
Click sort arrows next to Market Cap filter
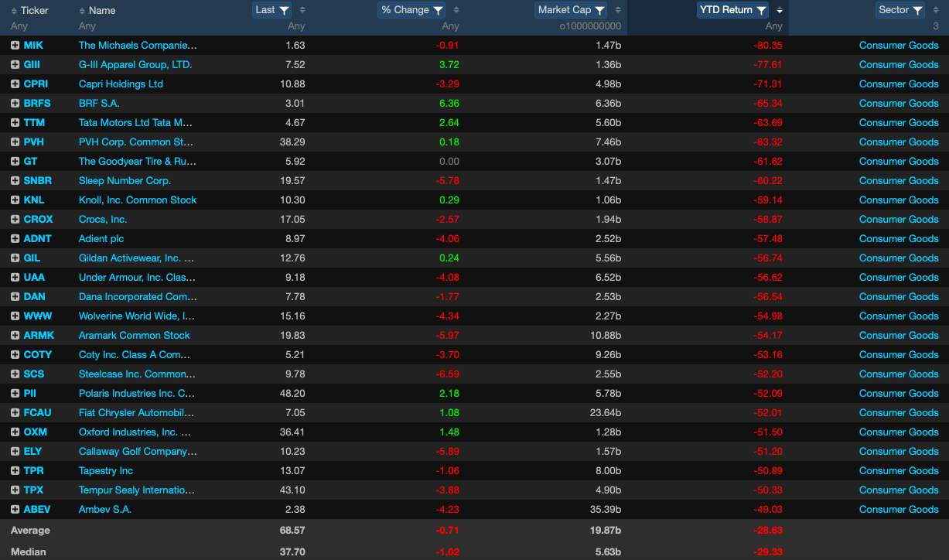[619, 10]
